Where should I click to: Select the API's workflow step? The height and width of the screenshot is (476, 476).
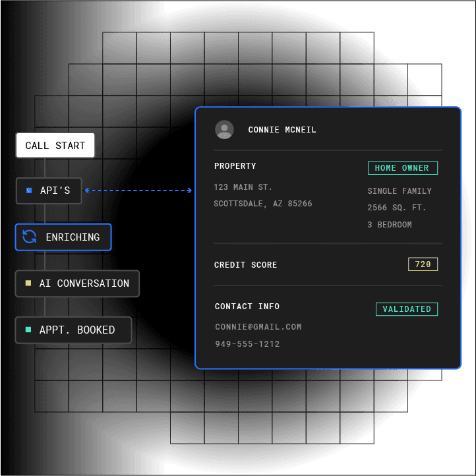[49, 191]
